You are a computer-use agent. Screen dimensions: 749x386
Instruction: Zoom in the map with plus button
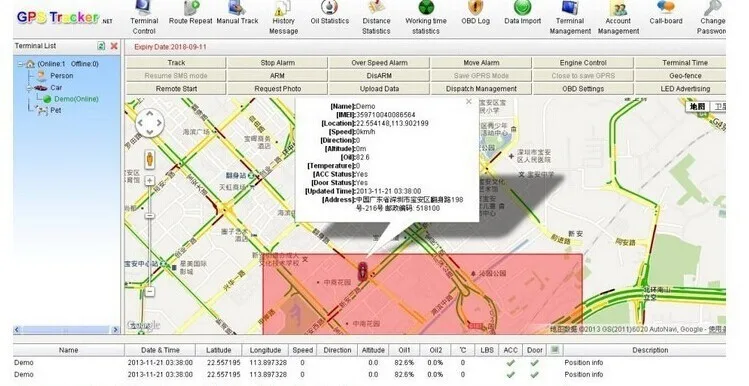150,181
